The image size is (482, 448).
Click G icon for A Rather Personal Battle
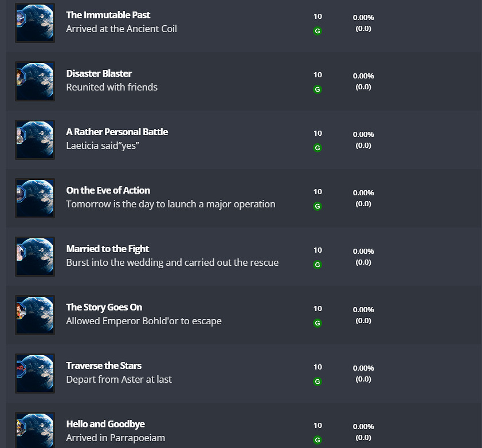click(x=318, y=148)
